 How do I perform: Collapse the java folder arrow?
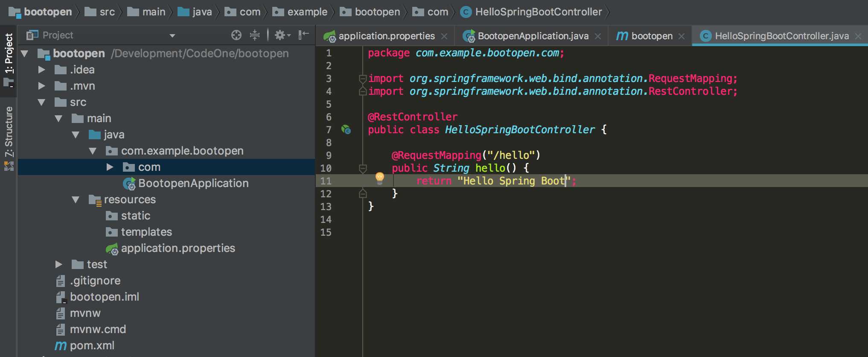[76, 135]
